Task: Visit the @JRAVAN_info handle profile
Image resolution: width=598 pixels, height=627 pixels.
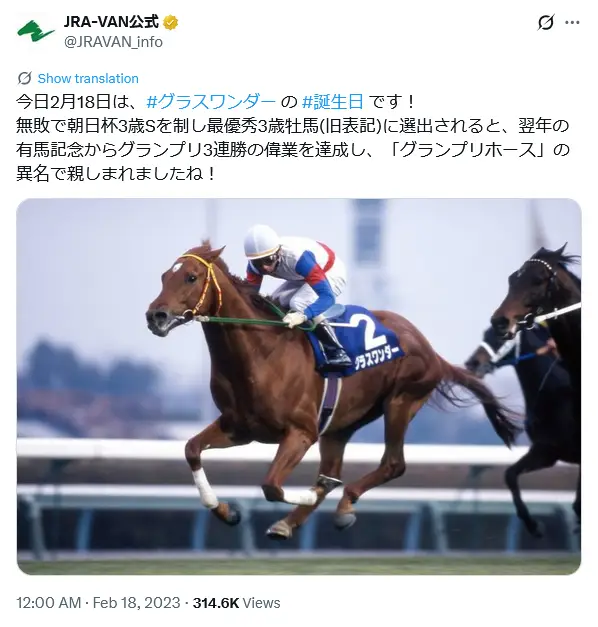Action: [x=113, y=42]
